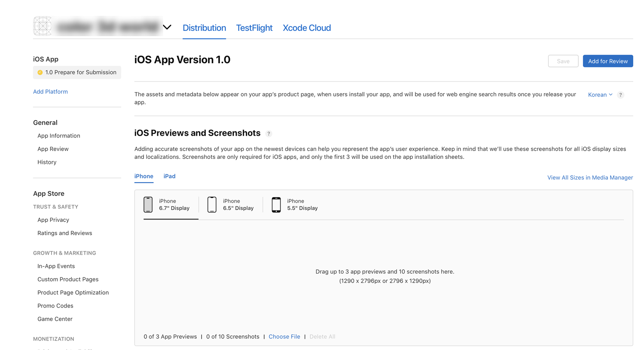This screenshot has width=644, height=350.
Task: Click the iPhone 5.5" device icon
Action: 276,205
